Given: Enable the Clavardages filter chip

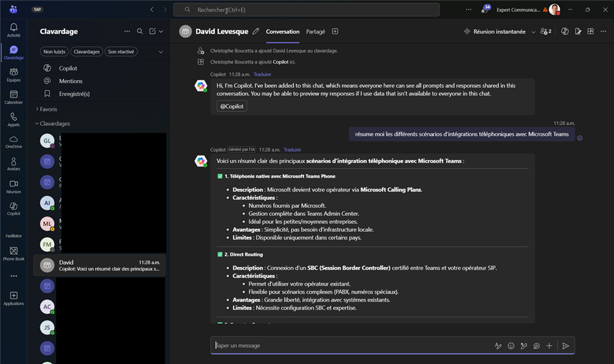Looking at the screenshot, I should (87, 52).
